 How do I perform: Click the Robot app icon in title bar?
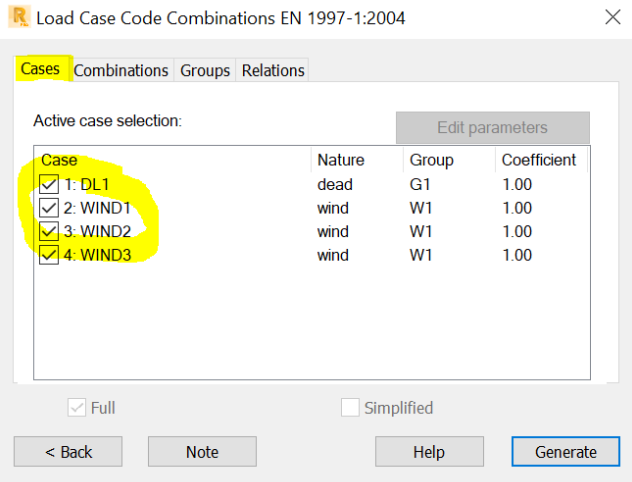coord(15,17)
